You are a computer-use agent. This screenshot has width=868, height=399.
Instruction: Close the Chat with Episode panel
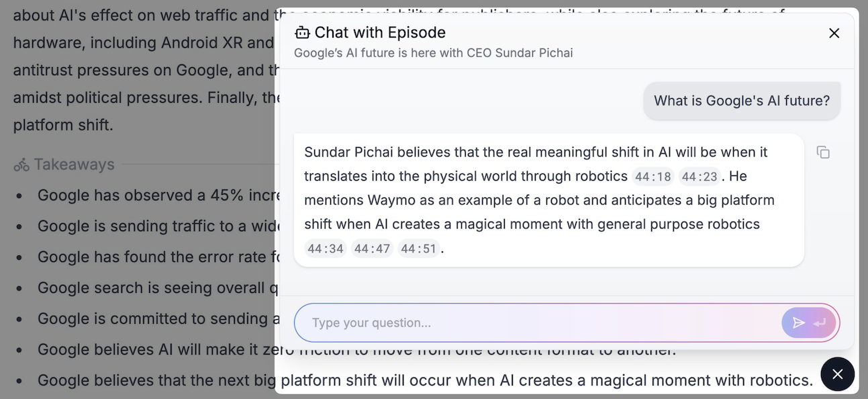pyautogui.click(x=834, y=33)
